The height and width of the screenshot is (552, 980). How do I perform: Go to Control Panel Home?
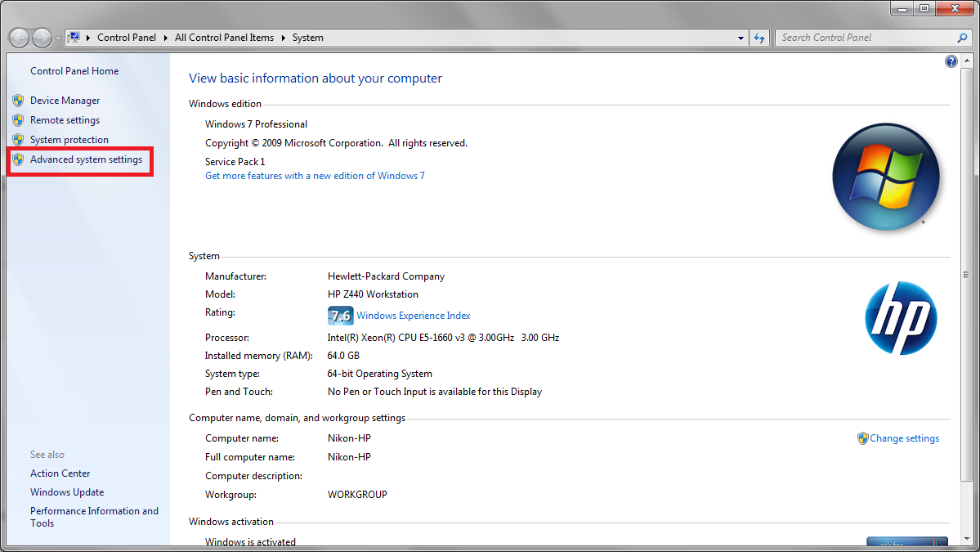[74, 71]
